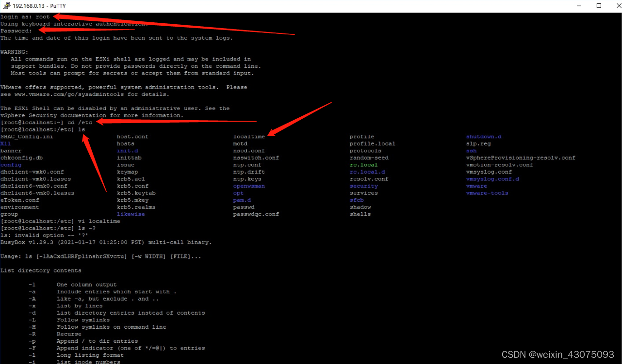The image size is (622, 364).
Task: Click slp.reg in the listing
Action: [478, 143]
